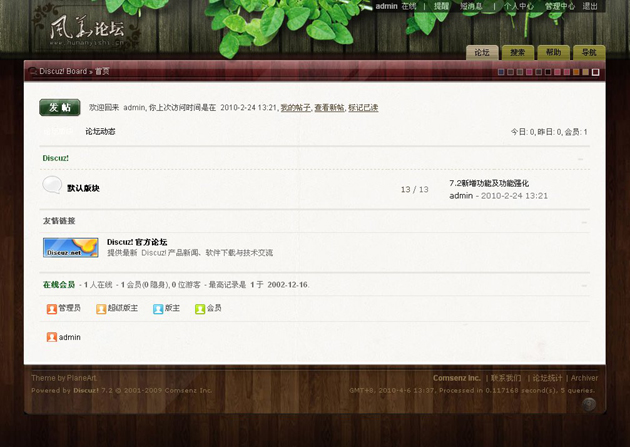Screen dimensions: 630x447
Task: Click 退出 to log out
Action: point(591,6)
